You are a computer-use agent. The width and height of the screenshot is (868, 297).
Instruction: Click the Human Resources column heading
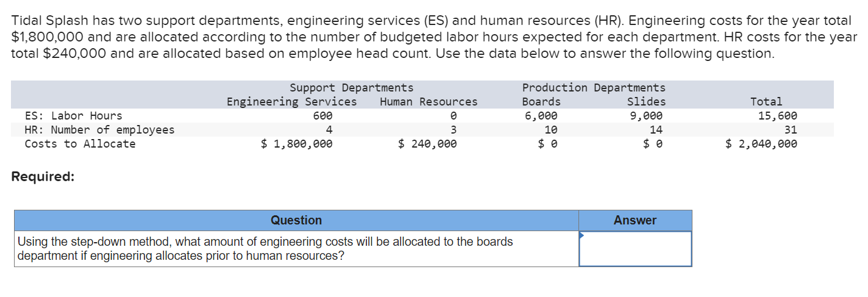429,102
